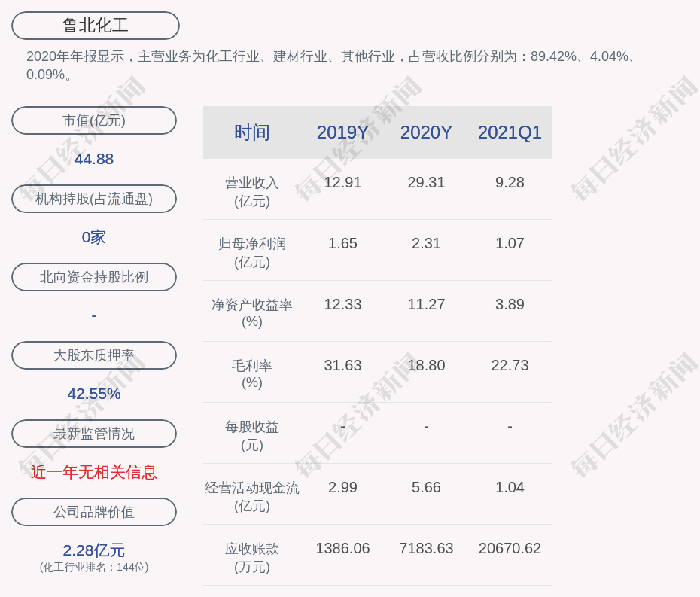Click the 2021Q1 ROE value 3.89
700x597 pixels.
[510, 305]
